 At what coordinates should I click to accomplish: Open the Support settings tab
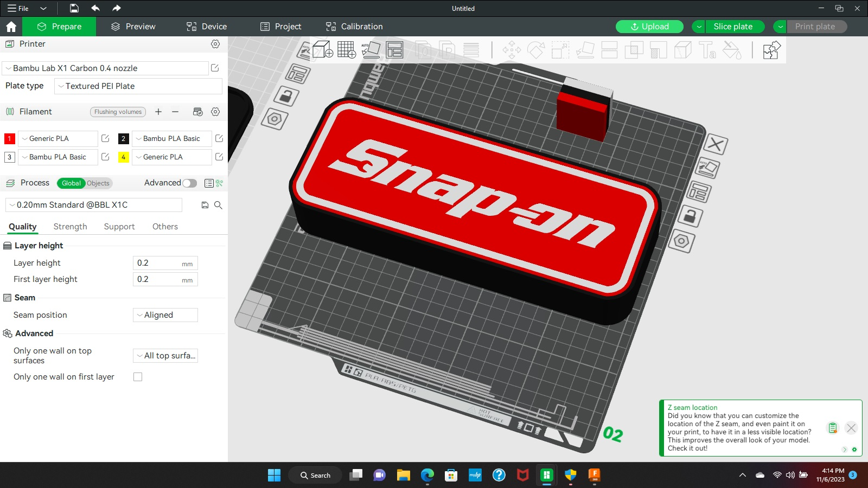click(x=119, y=227)
